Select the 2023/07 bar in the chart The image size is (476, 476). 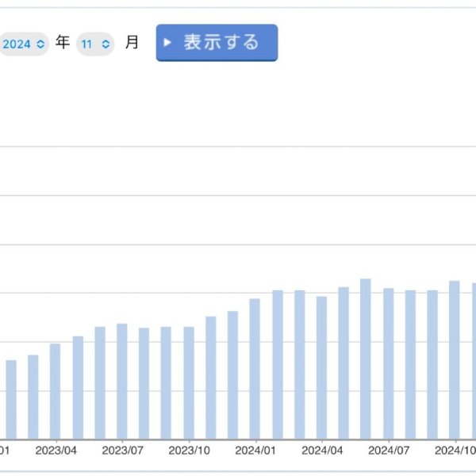click(122, 381)
